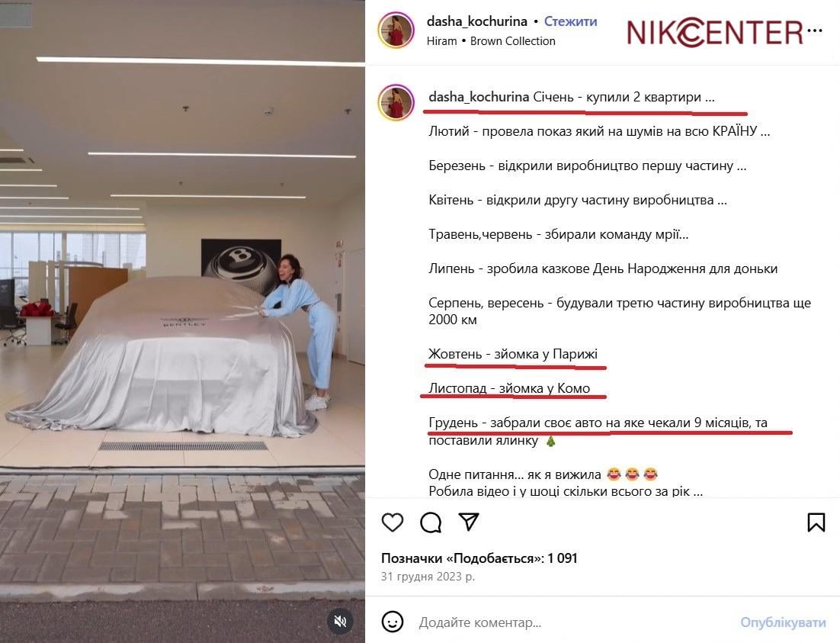The width and height of the screenshot is (840, 643).
Task: Share the post with the paper plane icon
Action: click(469, 521)
